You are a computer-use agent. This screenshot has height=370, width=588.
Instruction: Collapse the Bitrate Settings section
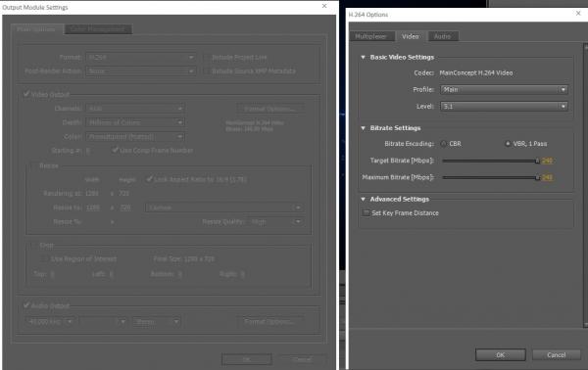(363, 128)
